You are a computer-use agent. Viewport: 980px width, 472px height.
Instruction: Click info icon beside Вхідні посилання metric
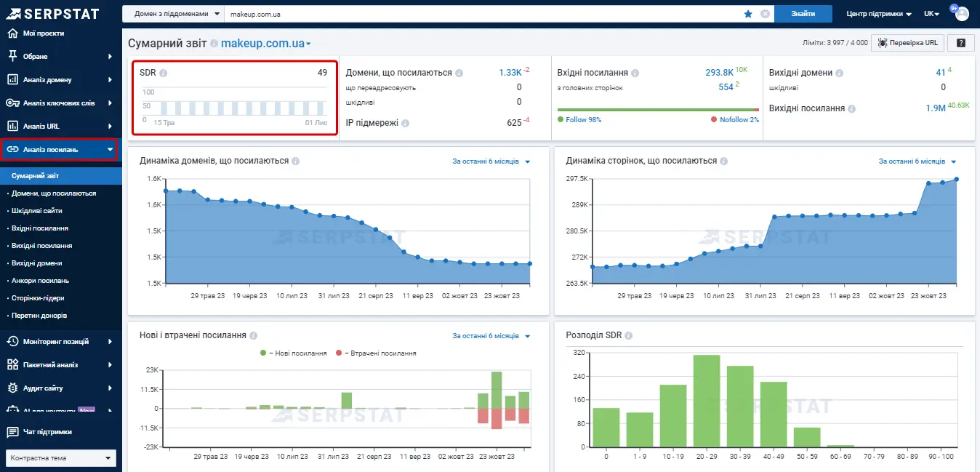click(635, 73)
